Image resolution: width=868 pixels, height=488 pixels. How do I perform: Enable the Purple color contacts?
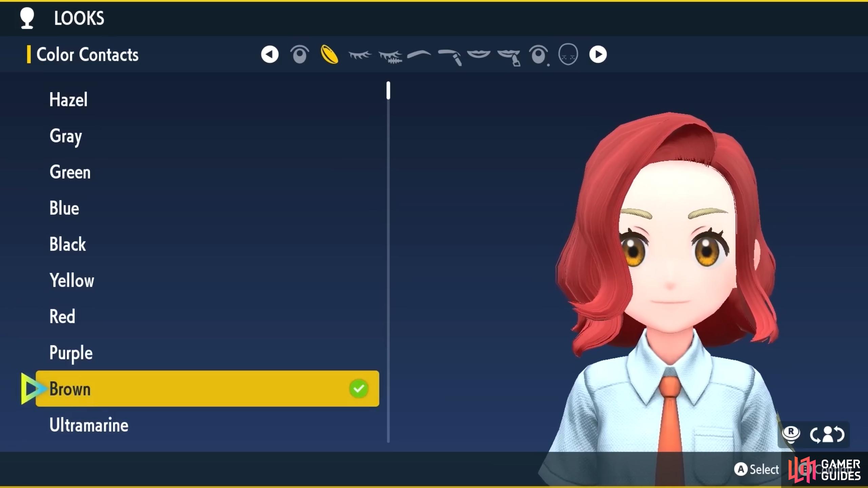tap(70, 352)
